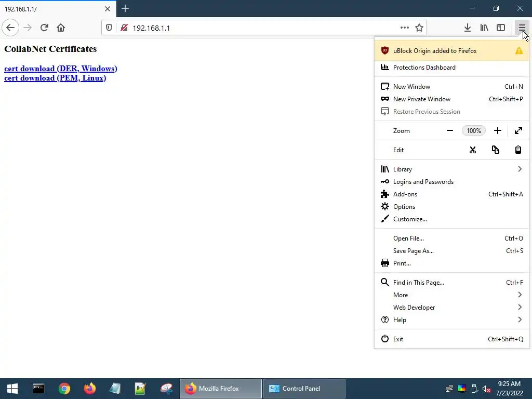Open warning triangle on uBlock notice

519,51
